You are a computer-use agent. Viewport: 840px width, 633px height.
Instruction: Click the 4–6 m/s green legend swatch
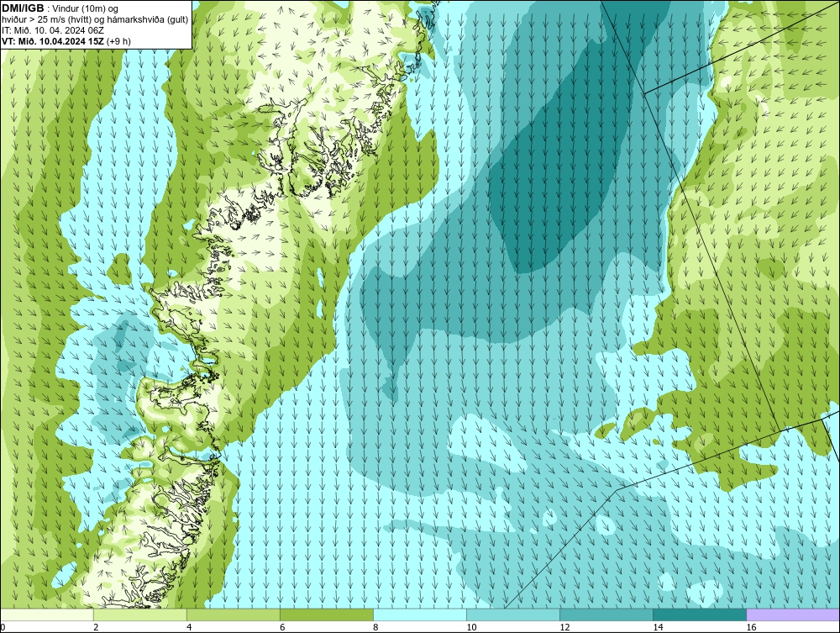coord(233,615)
